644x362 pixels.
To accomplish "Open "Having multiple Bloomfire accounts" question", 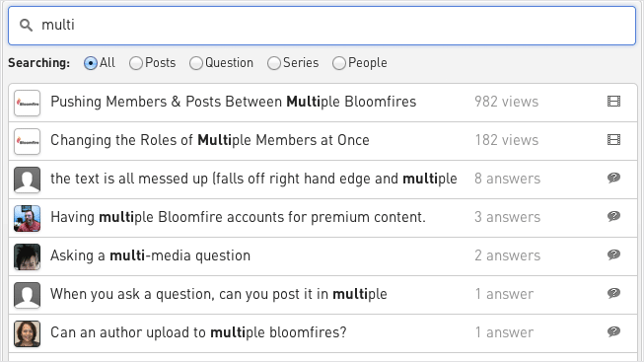I will pos(239,217).
